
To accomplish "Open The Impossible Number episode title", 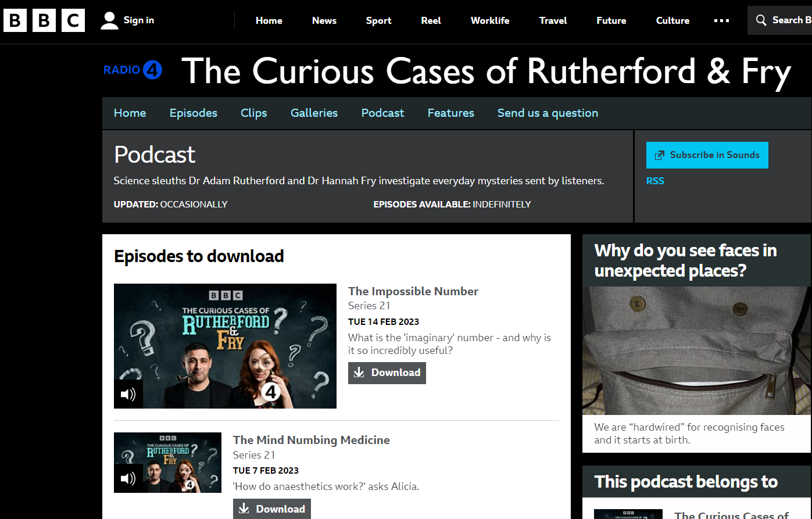I will pyautogui.click(x=413, y=291).
